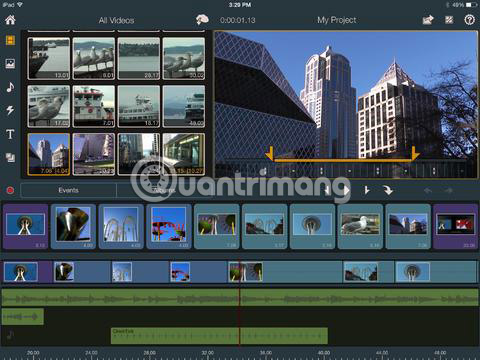Screen dimensions: 480x360
Task: Tap the My Project title
Action: 337,20
